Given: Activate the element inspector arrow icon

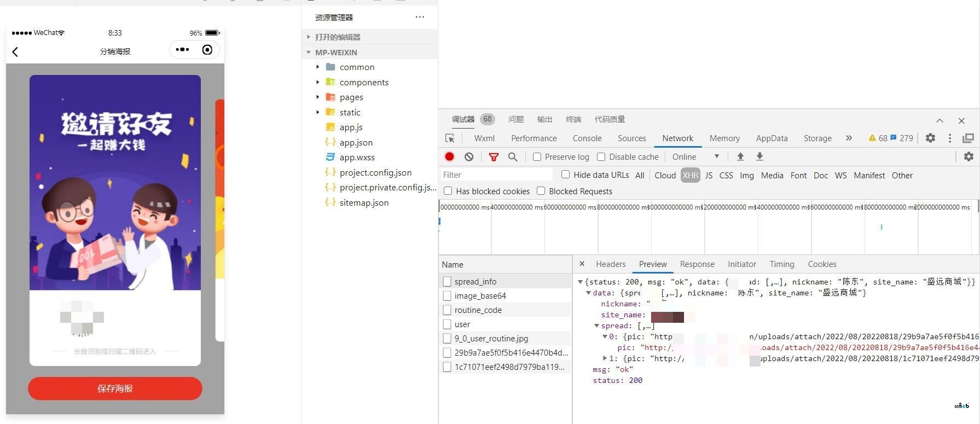Looking at the screenshot, I should [450, 138].
